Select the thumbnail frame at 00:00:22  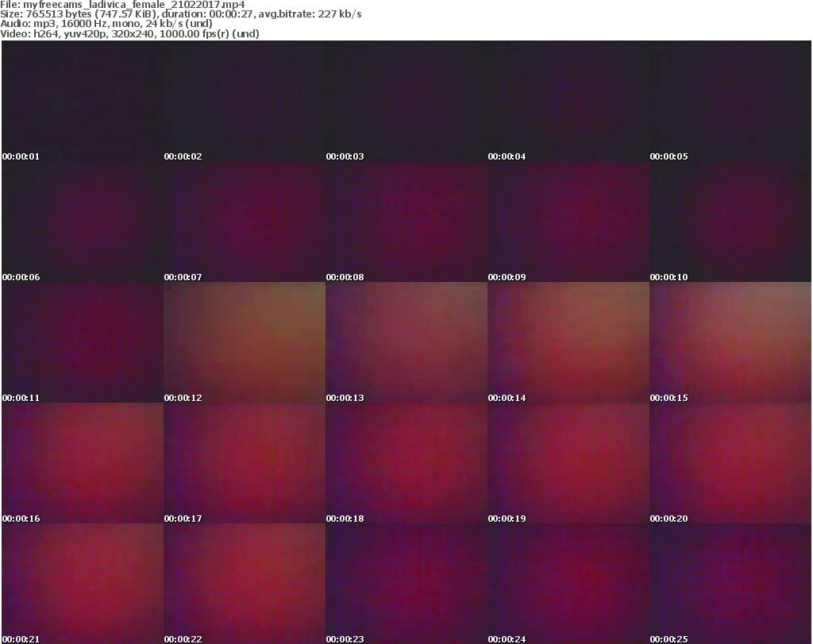[245, 584]
